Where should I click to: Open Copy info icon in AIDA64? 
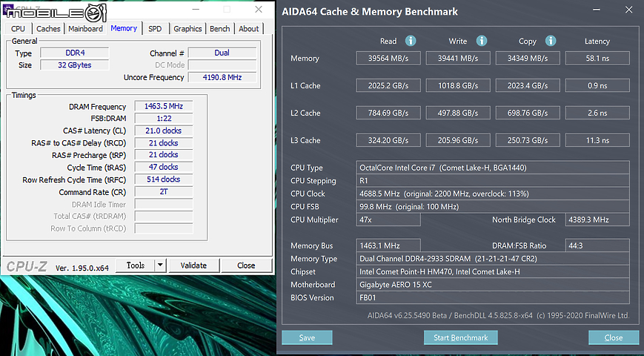click(x=551, y=41)
